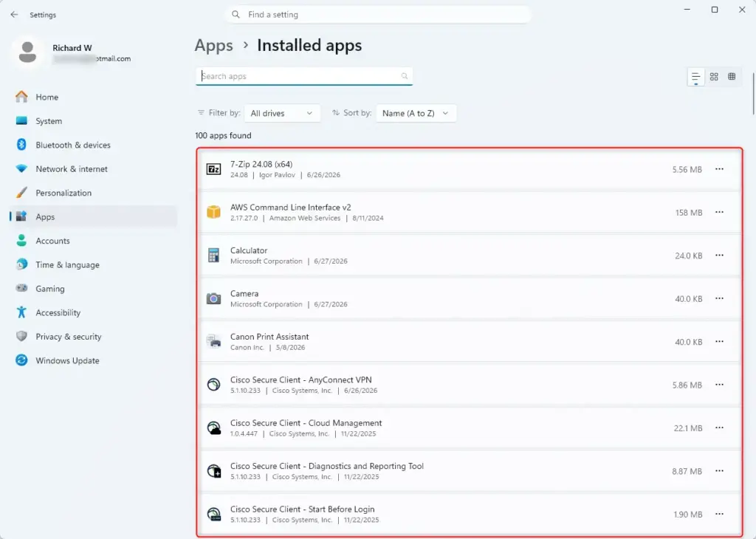Open Network & internet settings

click(x=93, y=169)
